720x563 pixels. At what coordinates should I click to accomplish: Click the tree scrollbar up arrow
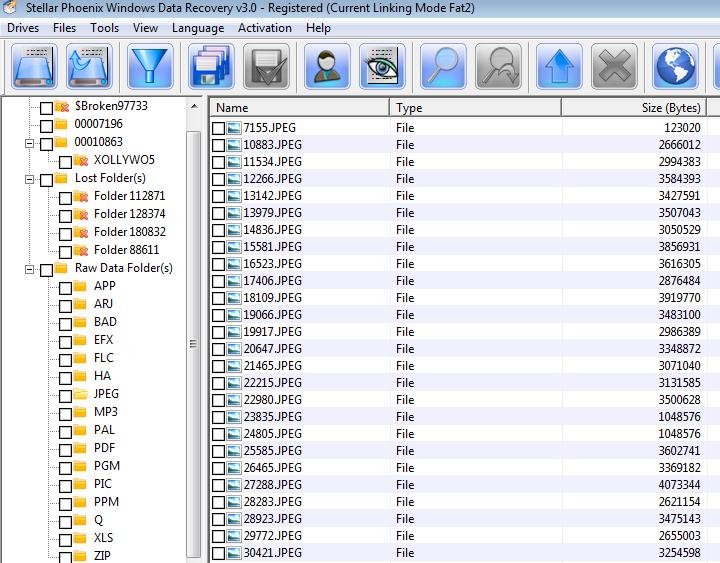pyautogui.click(x=194, y=107)
